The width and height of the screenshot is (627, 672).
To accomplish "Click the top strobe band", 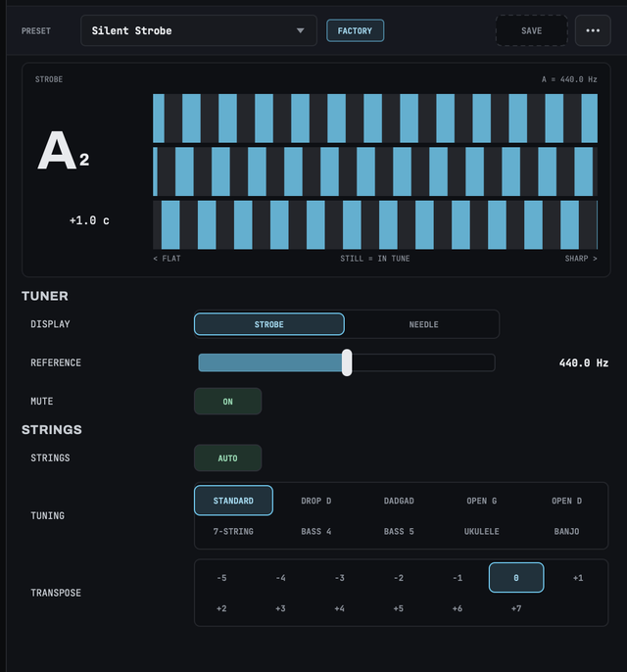I will pyautogui.click(x=375, y=119).
